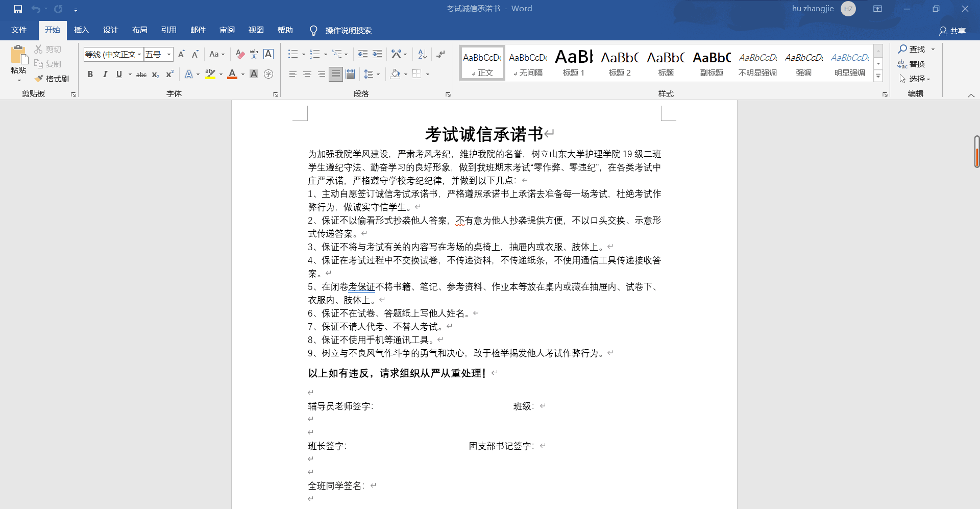Collapse the ribbon
The height and width of the screenshot is (509, 980).
pyautogui.click(x=971, y=95)
